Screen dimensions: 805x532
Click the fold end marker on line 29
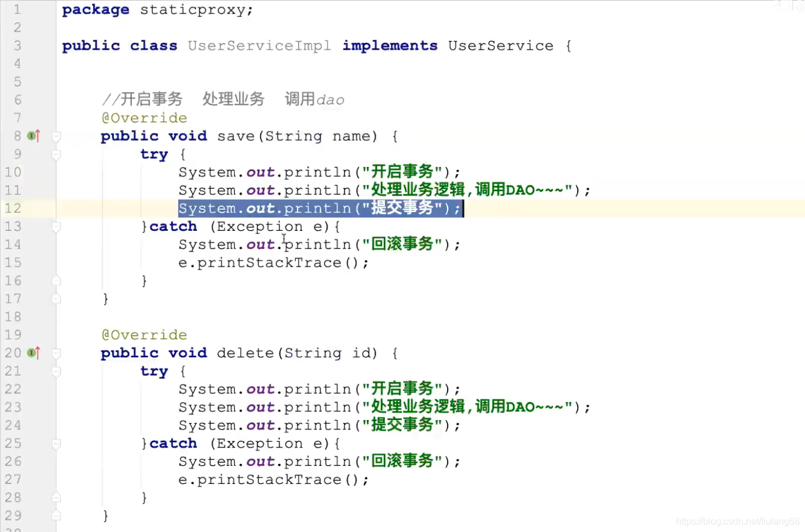click(x=56, y=516)
